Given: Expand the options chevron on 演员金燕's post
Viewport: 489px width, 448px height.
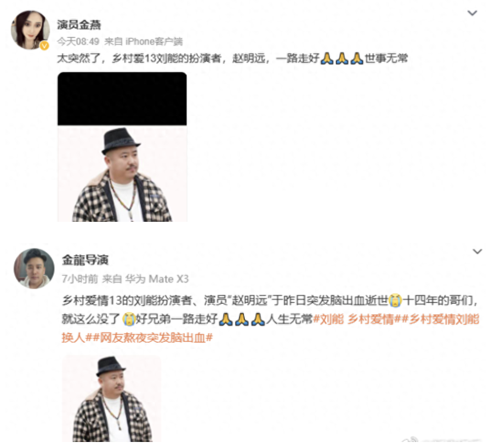Looking at the screenshot, I should 472,13.
